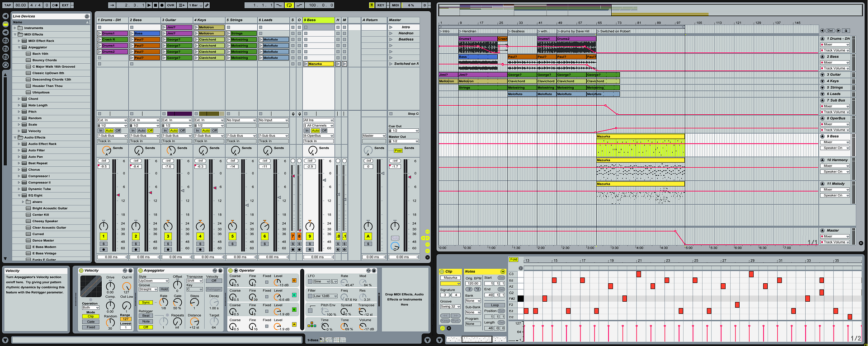Select Operator oscillator D square
The height and width of the screenshot is (346, 868).
click(x=294, y=281)
